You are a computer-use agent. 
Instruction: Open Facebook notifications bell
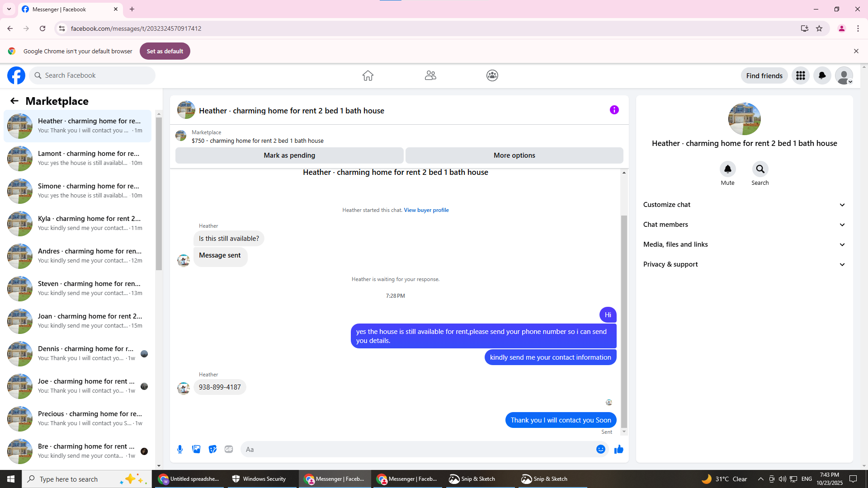(822, 75)
